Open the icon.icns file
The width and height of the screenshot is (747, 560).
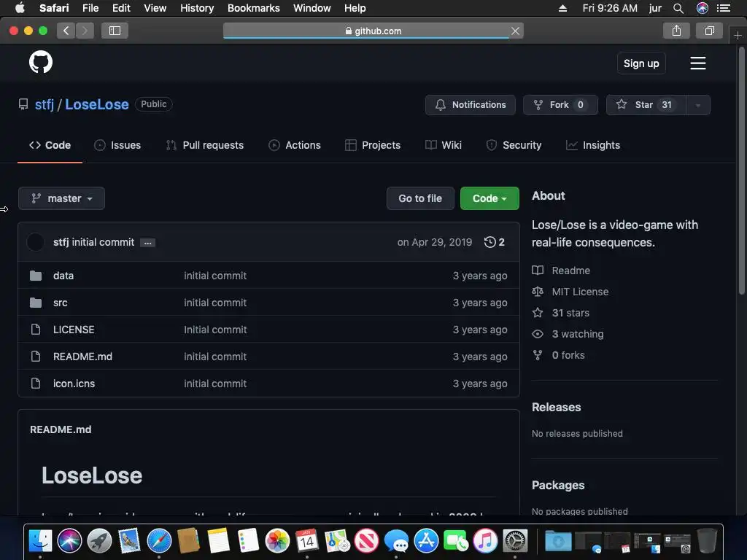74,384
